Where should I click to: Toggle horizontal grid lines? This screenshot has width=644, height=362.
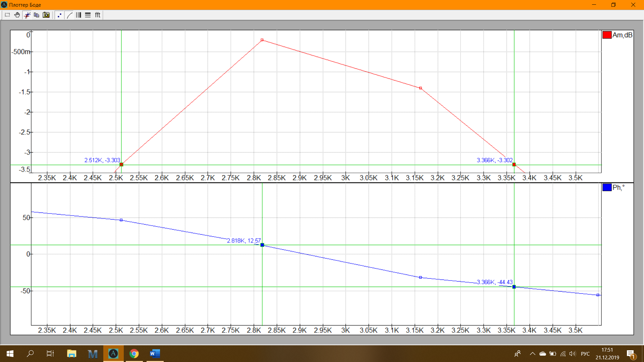tap(88, 15)
